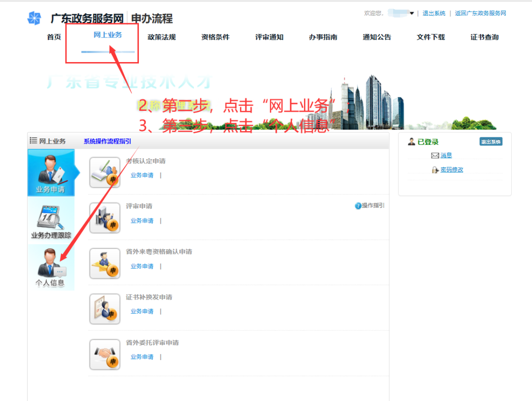This screenshot has width=532, height=401.
Task: Switch to the 网上业务 tab
Action: [x=108, y=35]
